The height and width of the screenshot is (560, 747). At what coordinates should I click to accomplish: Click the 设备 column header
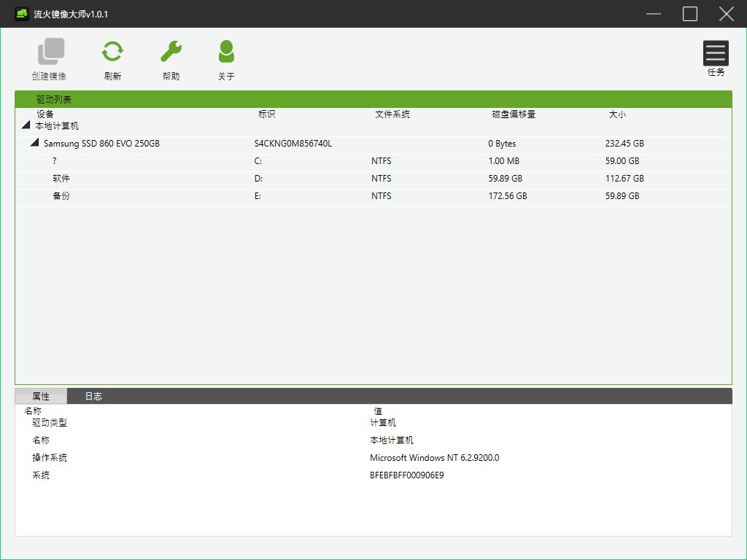(x=45, y=114)
